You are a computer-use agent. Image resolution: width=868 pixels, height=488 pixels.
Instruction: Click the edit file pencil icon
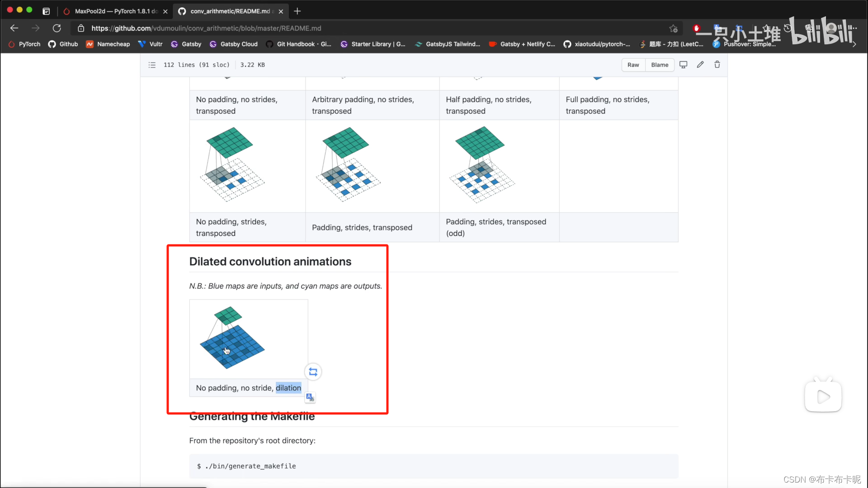(x=700, y=65)
